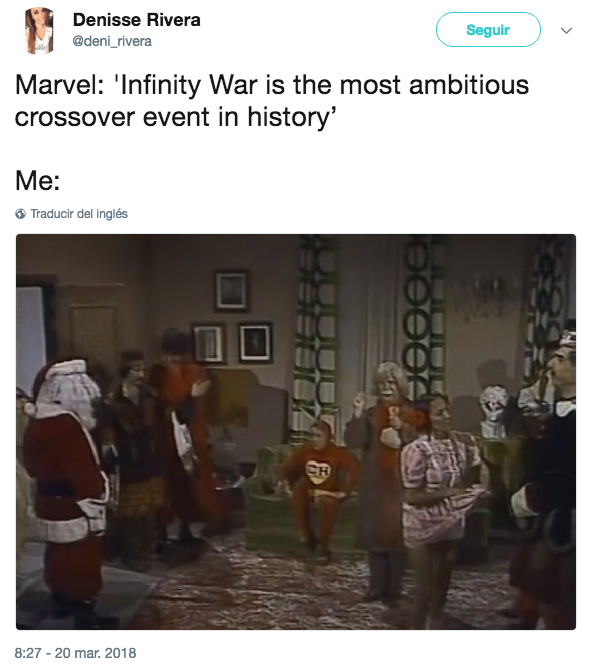Open the @deni_rivera handle link
This screenshot has height=671, width=598.
pyautogui.click(x=112, y=42)
